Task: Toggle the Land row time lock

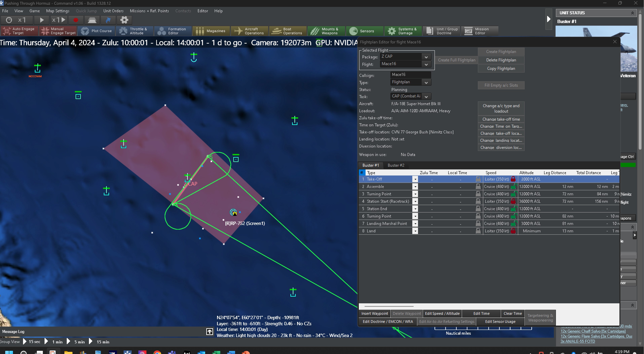Action: 478,231
